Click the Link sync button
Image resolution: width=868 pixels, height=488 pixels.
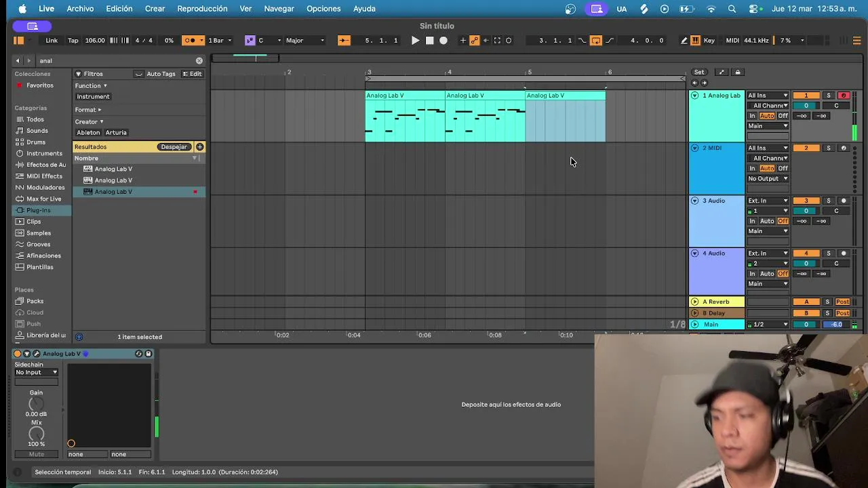pyautogui.click(x=52, y=41)
